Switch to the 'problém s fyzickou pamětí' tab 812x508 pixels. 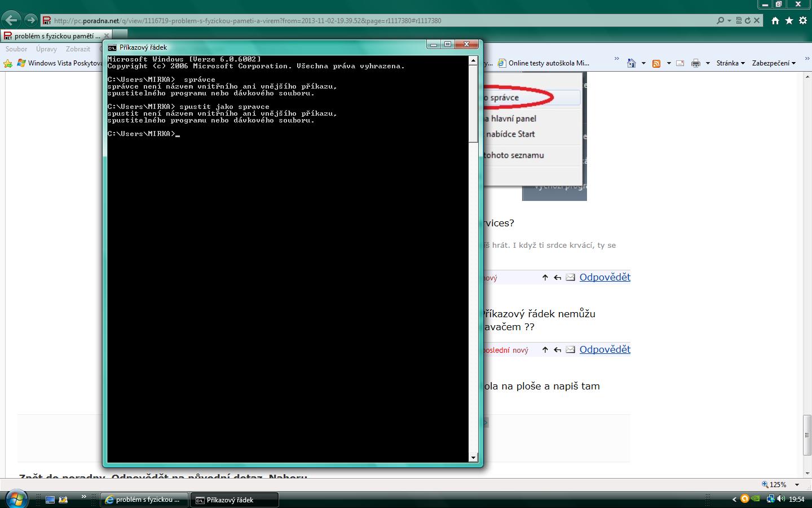point(56,36)
